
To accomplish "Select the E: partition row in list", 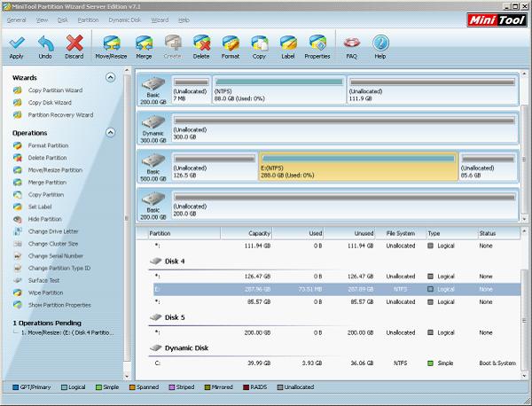I will point(337,289).
